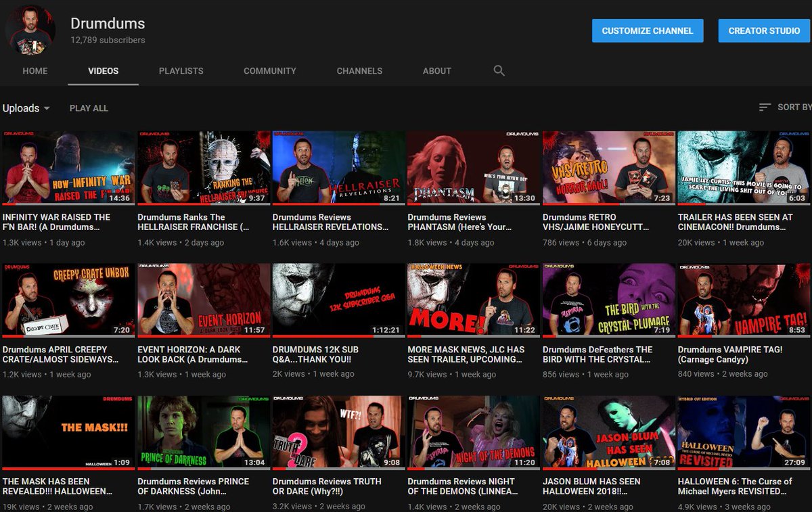Open the Creepy Crate Unbox thumbnail
812x512 pixels.
[x=68, y=300]
